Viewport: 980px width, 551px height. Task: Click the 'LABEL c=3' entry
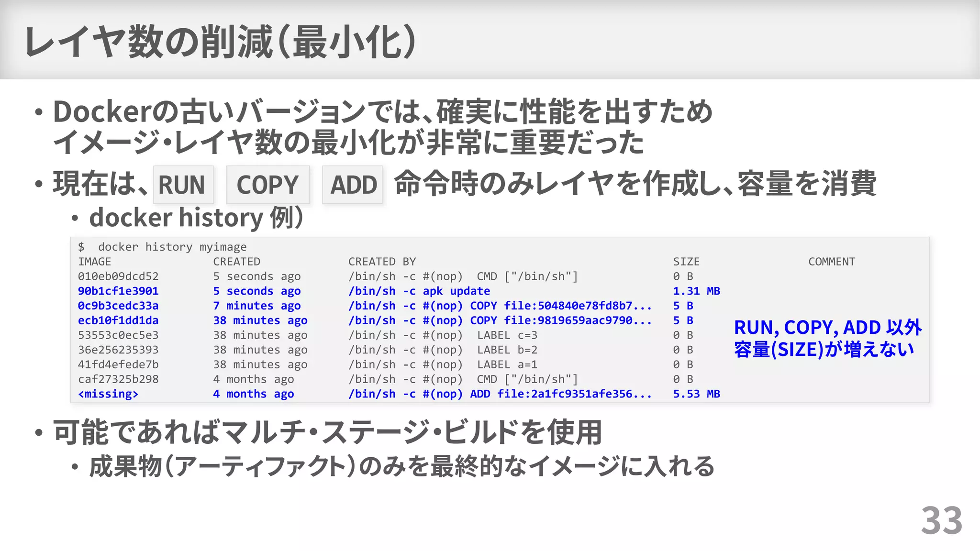507,335
